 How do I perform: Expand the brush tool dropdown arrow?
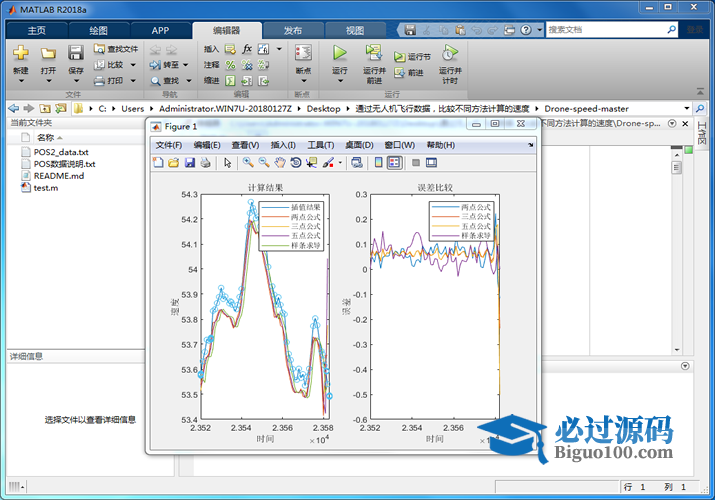click(340, 162)
